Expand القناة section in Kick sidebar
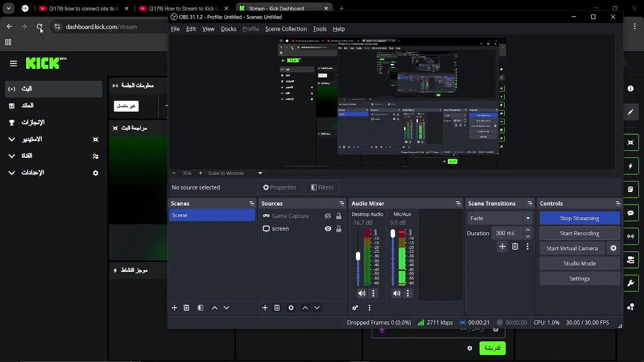644x362 pixels. [12, 156]
